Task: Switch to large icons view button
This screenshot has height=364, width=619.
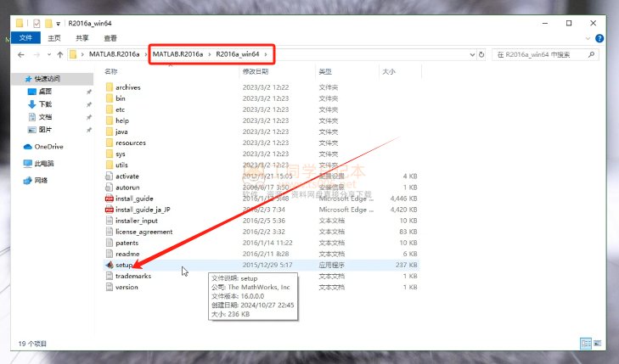Action: [x=595, y=343]
